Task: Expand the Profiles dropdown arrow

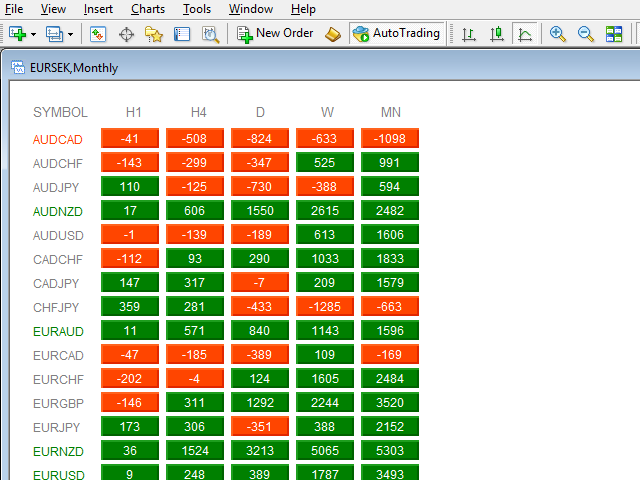Action: click(x=70, y=34)
